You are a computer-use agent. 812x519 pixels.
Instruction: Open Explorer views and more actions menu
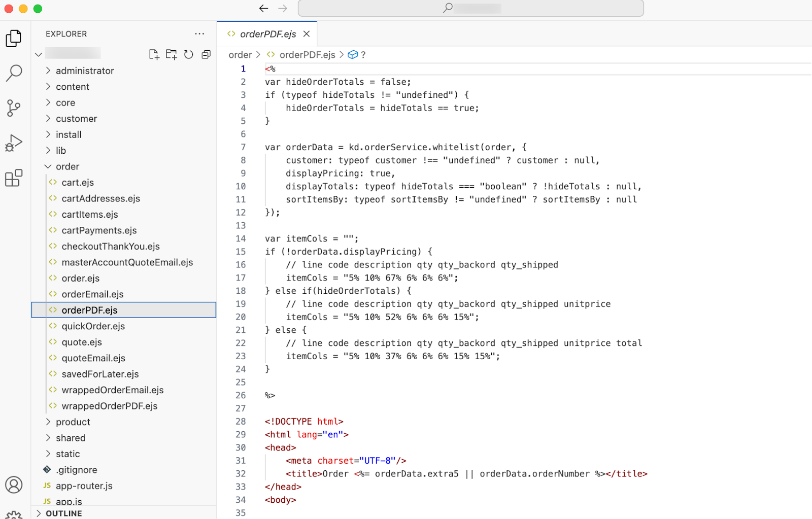[x=199, y=34]
